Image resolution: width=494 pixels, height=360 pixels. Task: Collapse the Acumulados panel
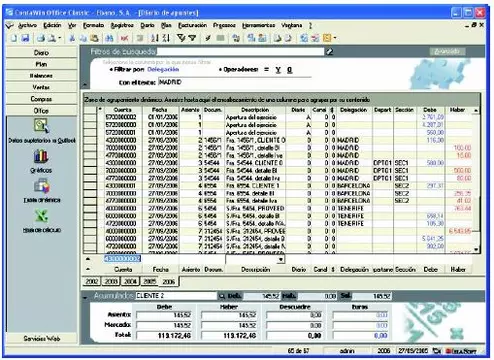click(x=85, y=296)
